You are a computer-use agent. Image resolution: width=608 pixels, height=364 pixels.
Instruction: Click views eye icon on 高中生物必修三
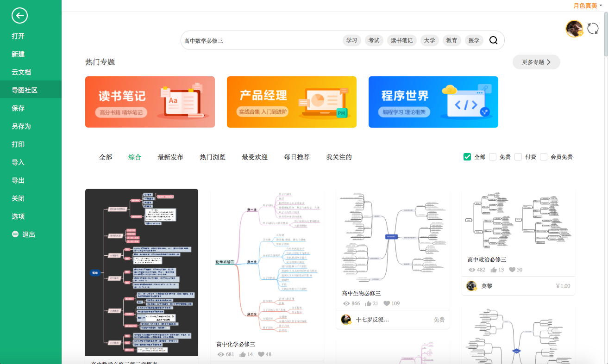346,303
